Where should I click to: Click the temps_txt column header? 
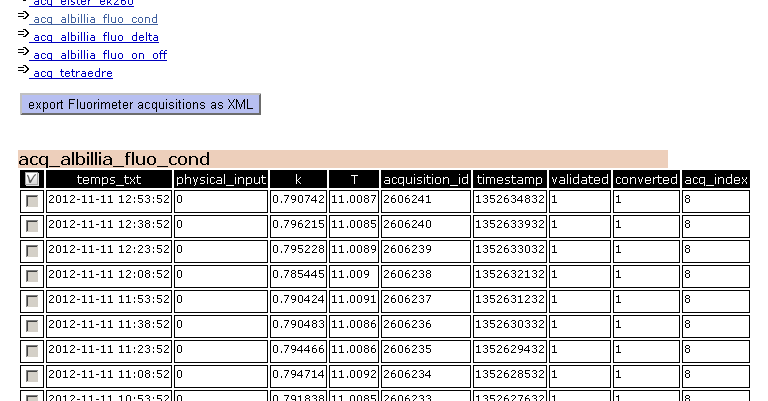click(109, 179)
